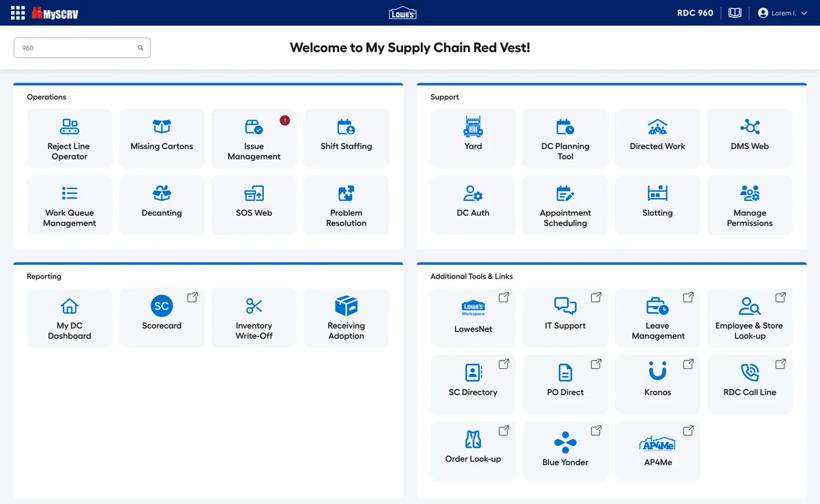The height and width of the screenshot is (504, 820).
Task: Open Order Look-up vest tile
Action: click(473, 451)
